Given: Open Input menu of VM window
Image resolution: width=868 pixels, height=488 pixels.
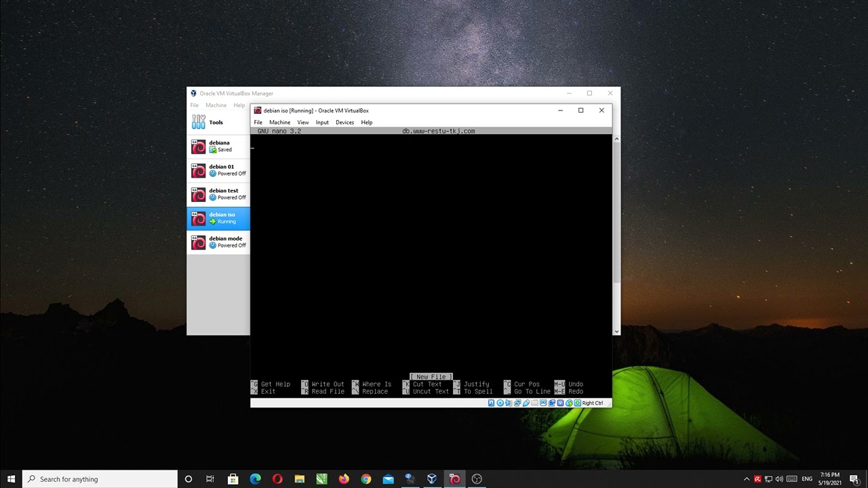Looking at the screenshot, I should click(322, 123).
